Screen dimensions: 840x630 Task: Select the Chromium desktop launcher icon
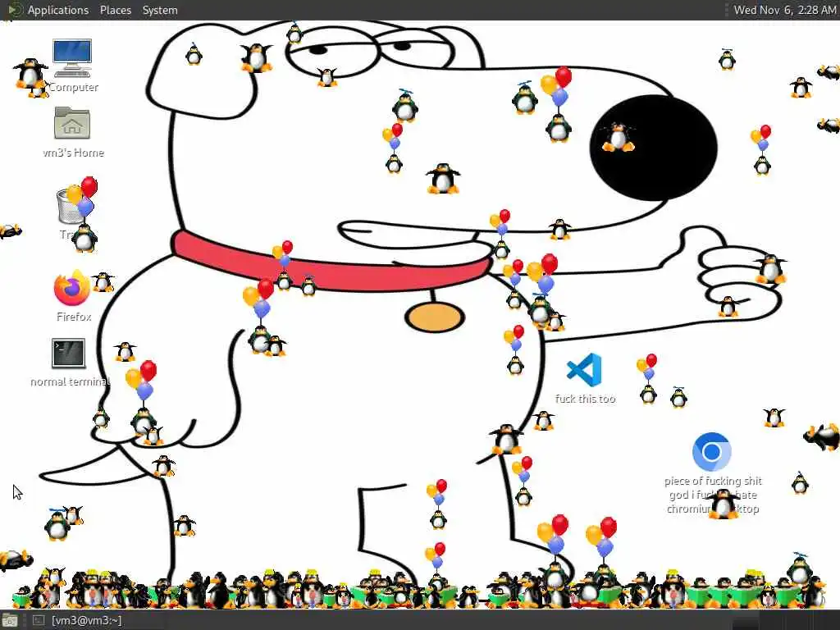tap(711, 452)
